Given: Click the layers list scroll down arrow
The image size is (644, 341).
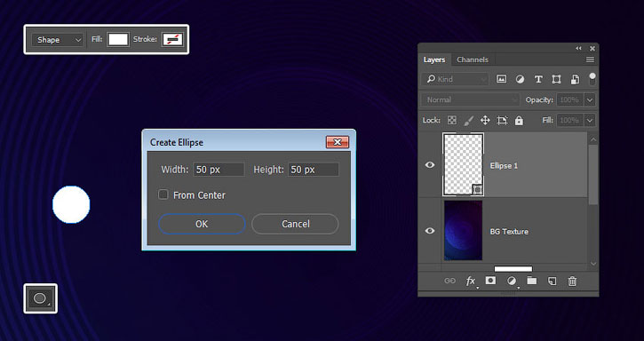Looking at the screenshot, I should (593, 263).
